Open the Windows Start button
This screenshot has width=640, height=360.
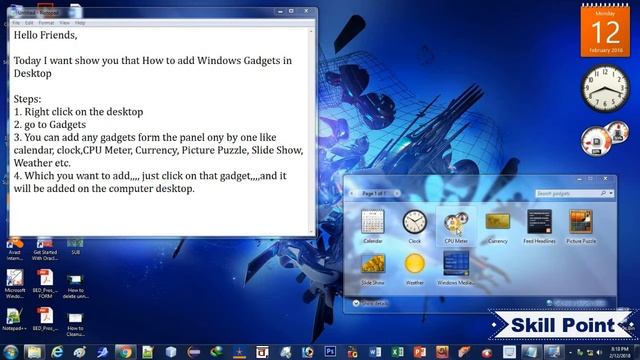[x=11, y=352]
